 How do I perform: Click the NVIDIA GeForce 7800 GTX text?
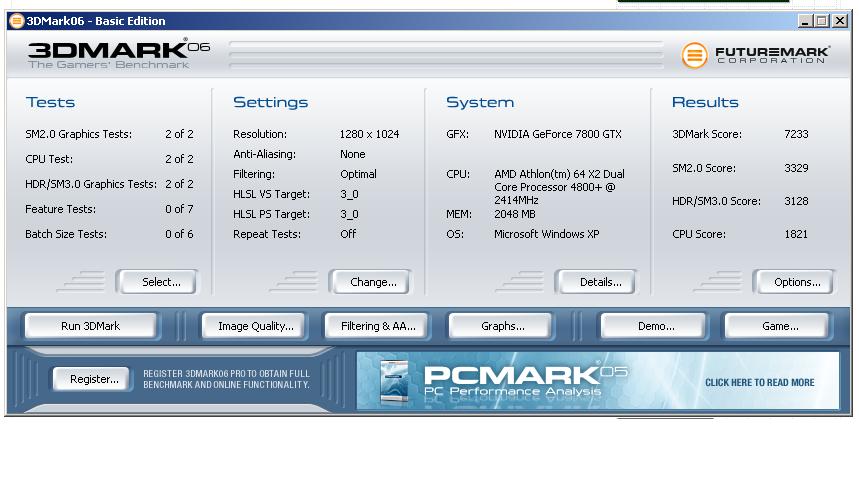(x=558, y=134)
